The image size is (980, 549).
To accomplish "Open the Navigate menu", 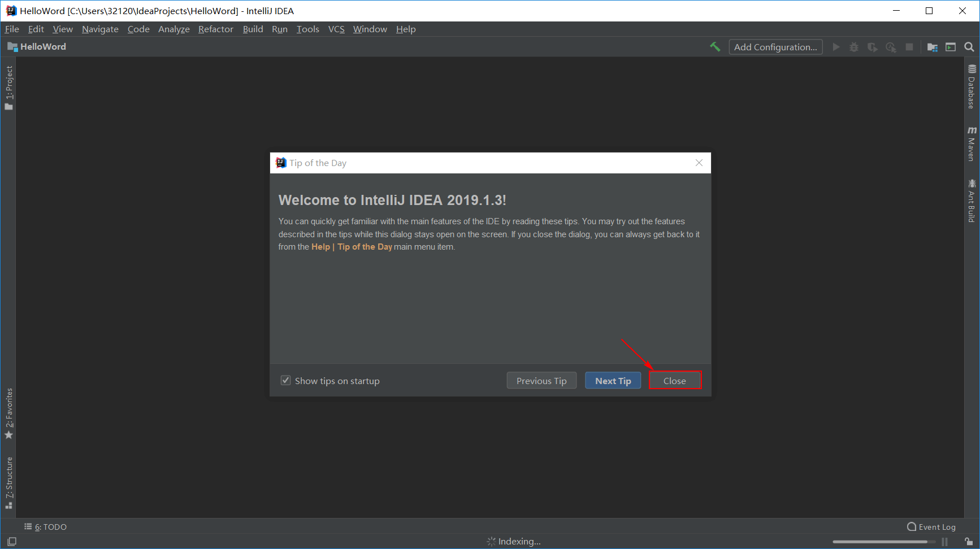I will [x=100, y=29].
